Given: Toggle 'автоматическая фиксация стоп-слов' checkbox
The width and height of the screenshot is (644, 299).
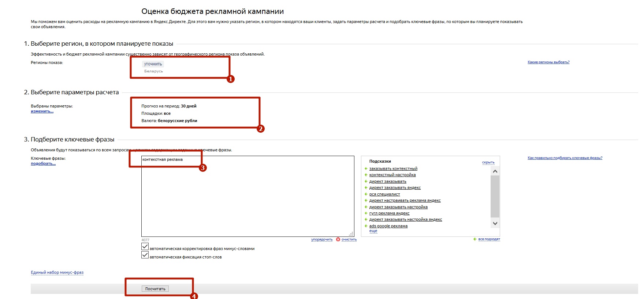Looking at the screenshot, I should pos(145,255).
